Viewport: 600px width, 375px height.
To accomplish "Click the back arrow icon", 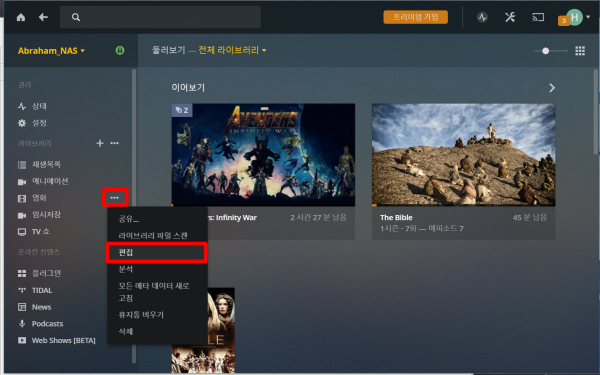I will (x=43, y=17).
